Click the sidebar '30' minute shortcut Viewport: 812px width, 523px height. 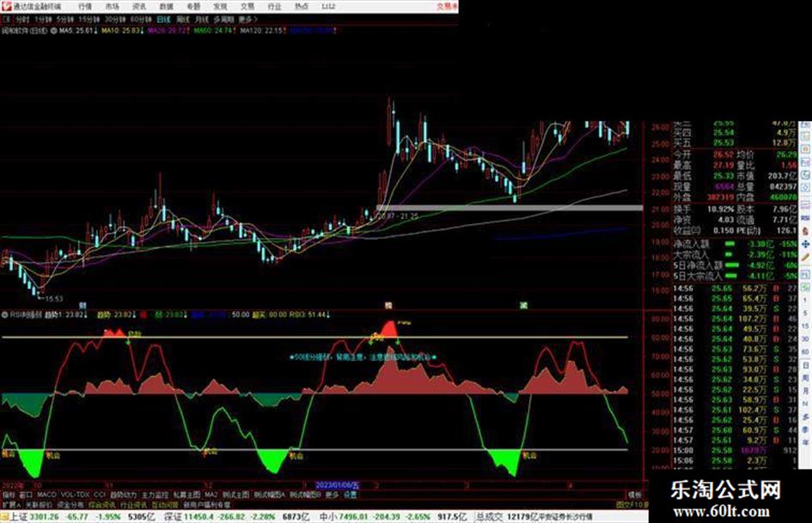(x=805, y=339)
